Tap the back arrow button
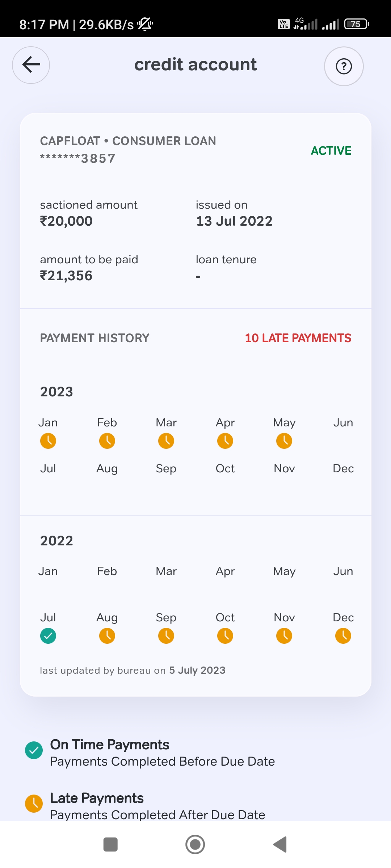 tap(31, 65)
